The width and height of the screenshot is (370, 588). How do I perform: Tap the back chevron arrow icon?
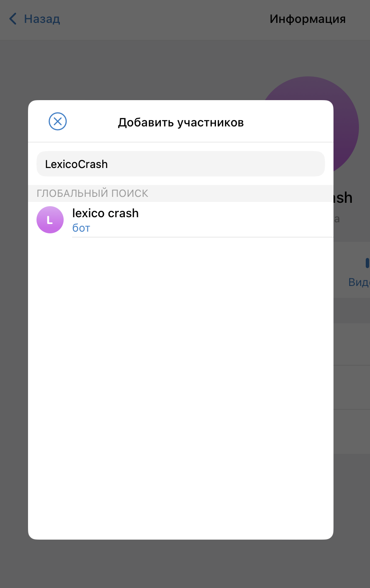[x=13, y=19]
